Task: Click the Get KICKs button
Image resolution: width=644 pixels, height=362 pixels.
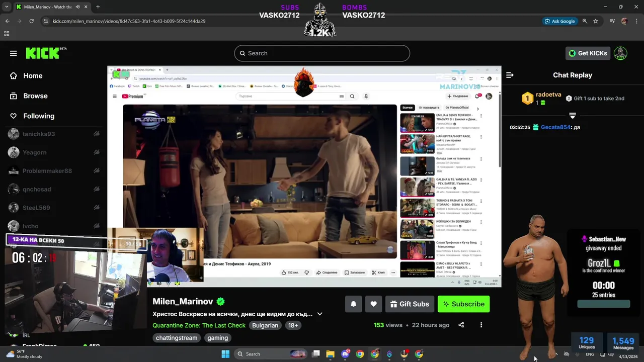Action: [588, 53]
